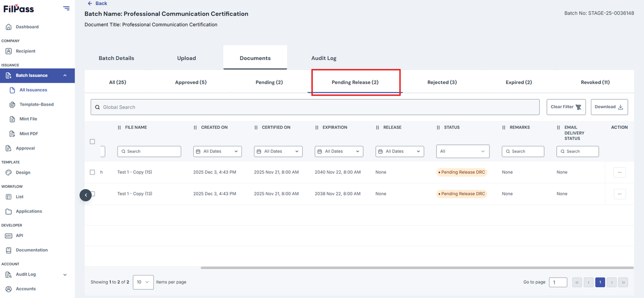Switch to Batch Details tab
The width and height of the screenshot is (644, 298).
point(116,58)
